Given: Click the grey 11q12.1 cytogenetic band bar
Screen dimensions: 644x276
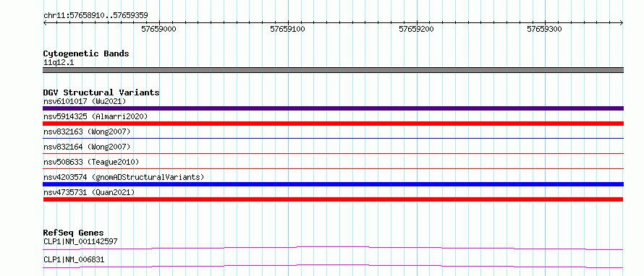Looking at the screenshot, I should (x=333, y=70).
